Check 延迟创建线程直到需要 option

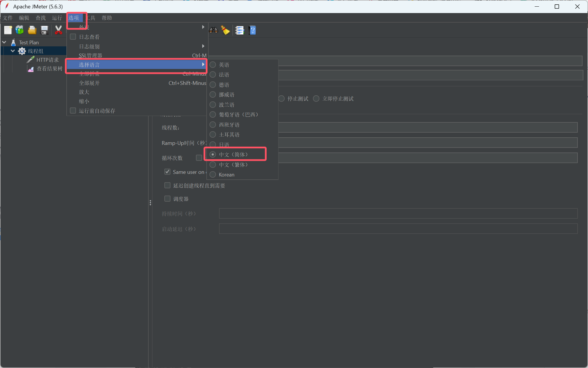tap(168, 185)
